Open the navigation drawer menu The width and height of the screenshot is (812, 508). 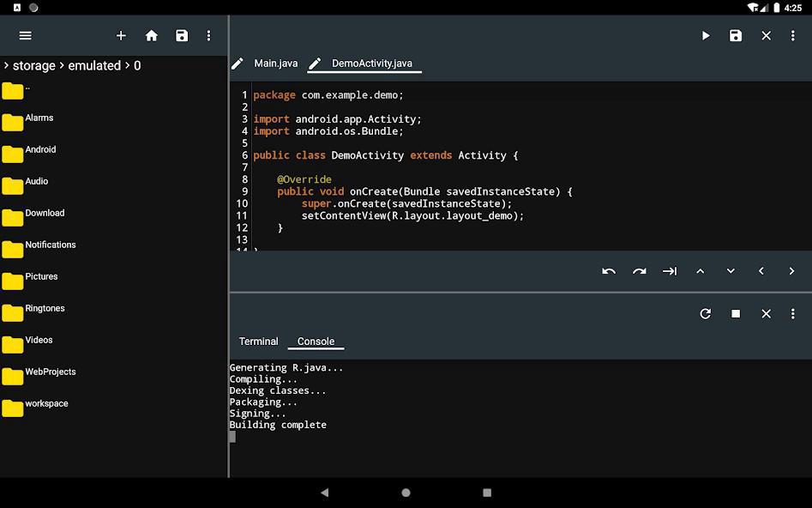25,35
